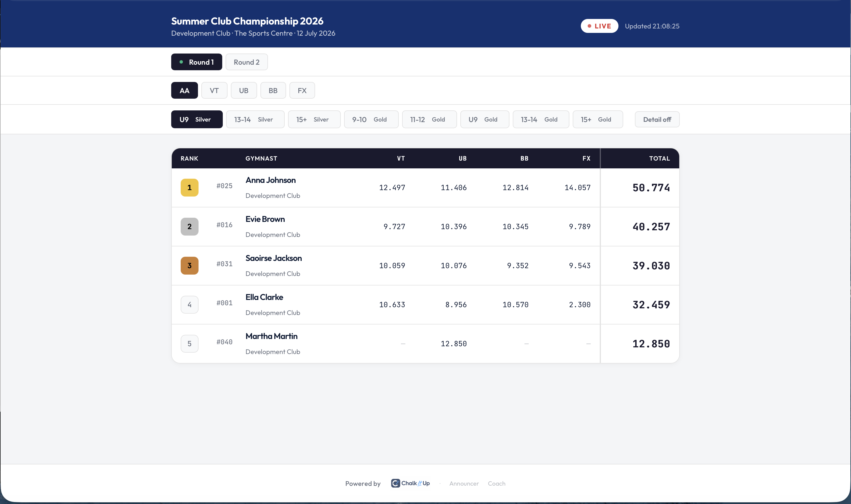This screenshot has height=504, width=851.
Task: Click the Summer Club Championship 2026 title
Action: pyautogui.click(x=247, y=21)
